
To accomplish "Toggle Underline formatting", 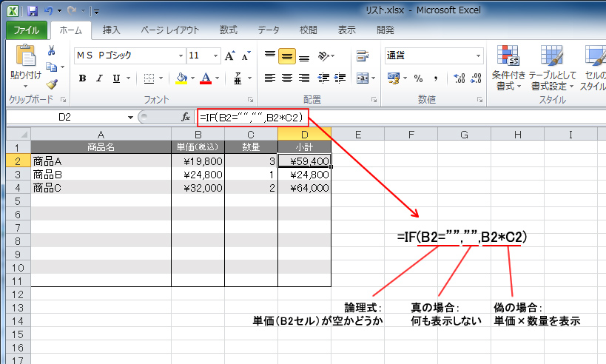I will pyautogui.click(x=116, y=78).
